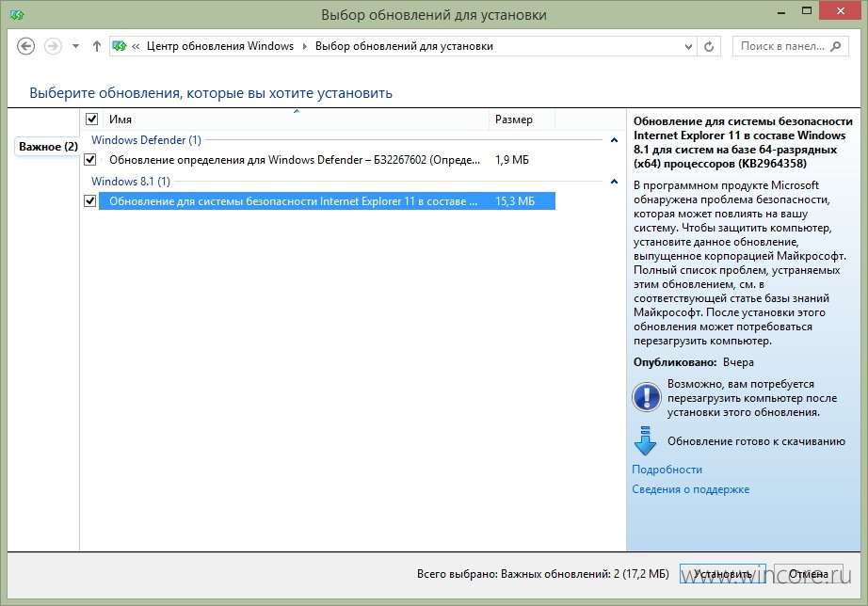Screen dimensions: 868x606
Task: Click the "Опубликовано: Вчера" text
Action: click(694, 362)
